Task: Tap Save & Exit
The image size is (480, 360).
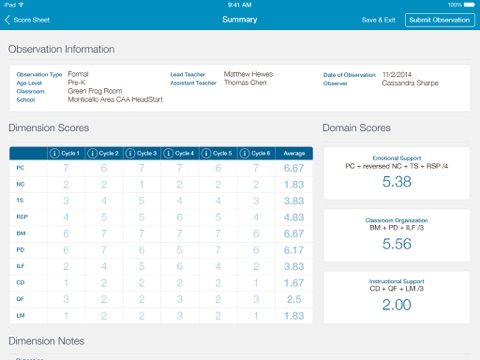Action: pos(378,20)
